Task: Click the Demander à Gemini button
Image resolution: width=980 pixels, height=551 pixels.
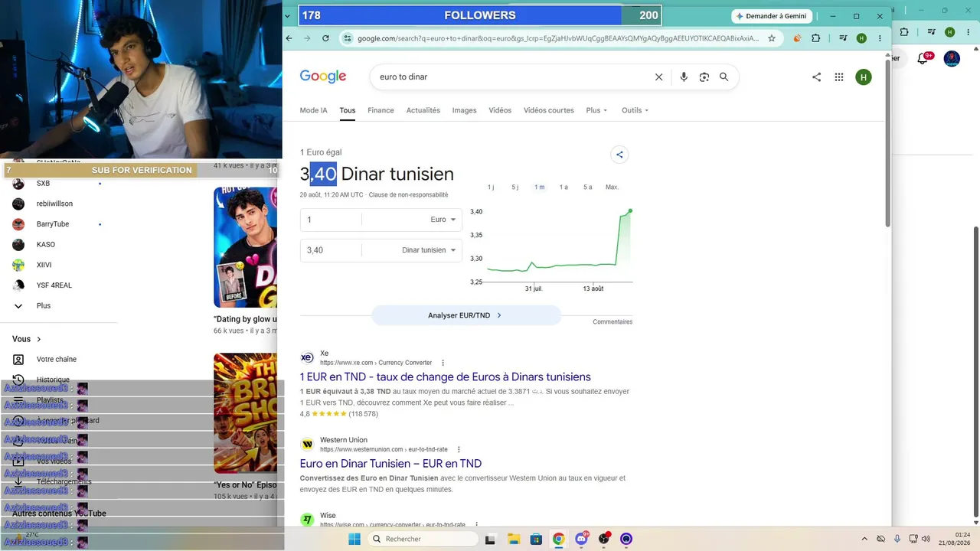Action: (772, 16)
